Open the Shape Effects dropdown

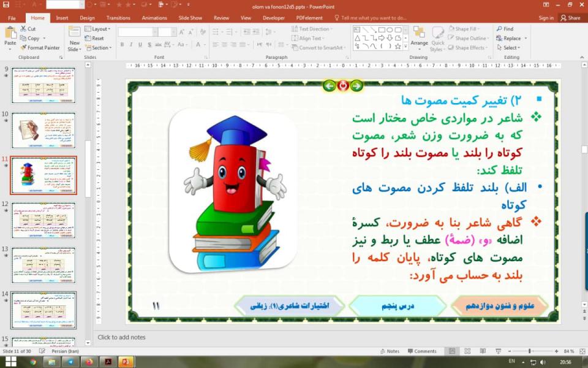[x=467, y=48]
